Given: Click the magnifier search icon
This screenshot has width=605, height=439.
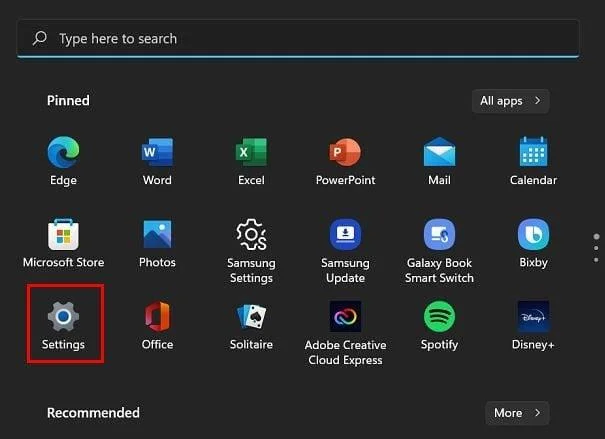Looking at the screenshot, I should pyautogui.click(x=40, y=38).
